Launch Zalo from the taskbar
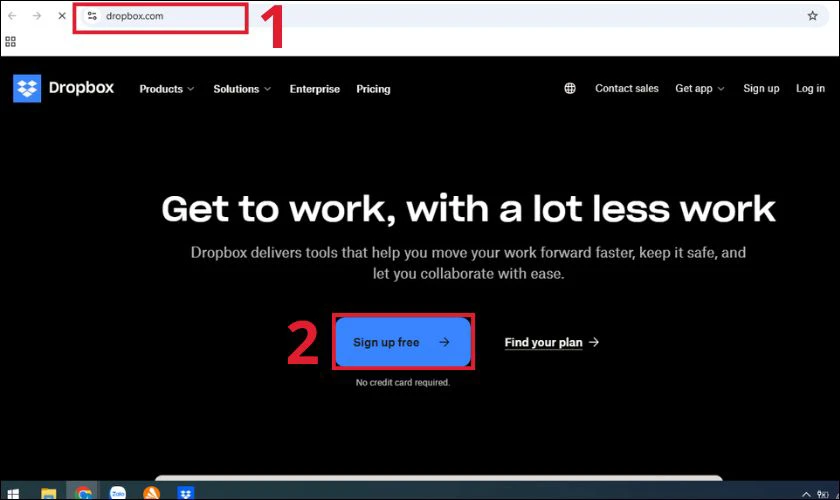The width and height of the screenshot is (840, 500). coord(117,493)
